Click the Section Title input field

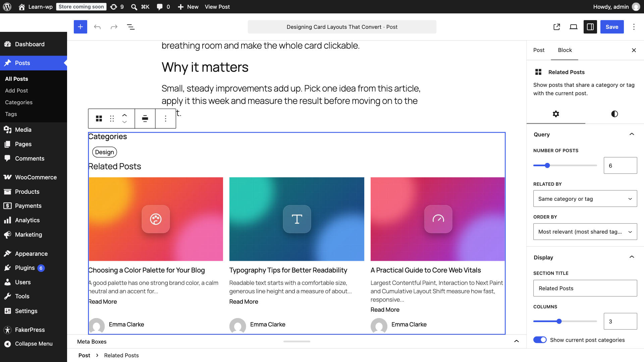(585, 288)
